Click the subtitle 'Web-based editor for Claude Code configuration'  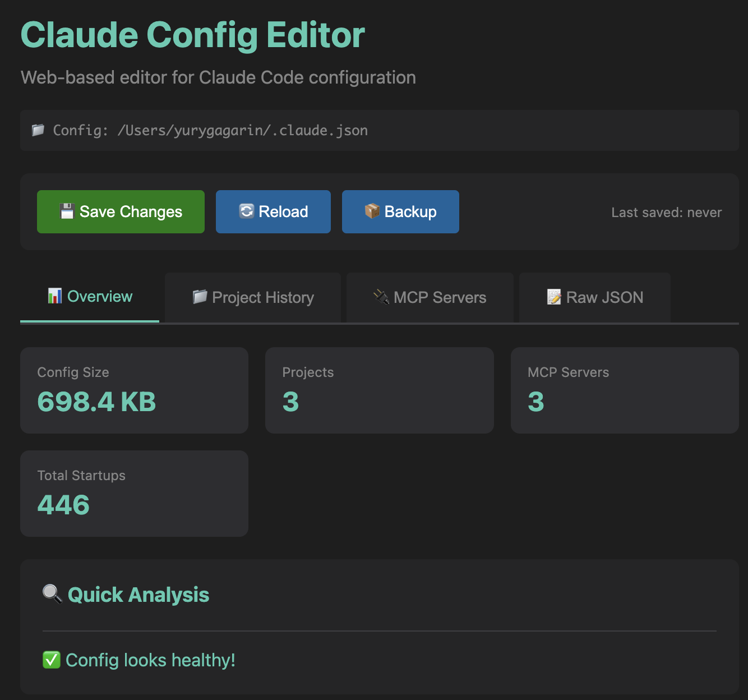218,77
